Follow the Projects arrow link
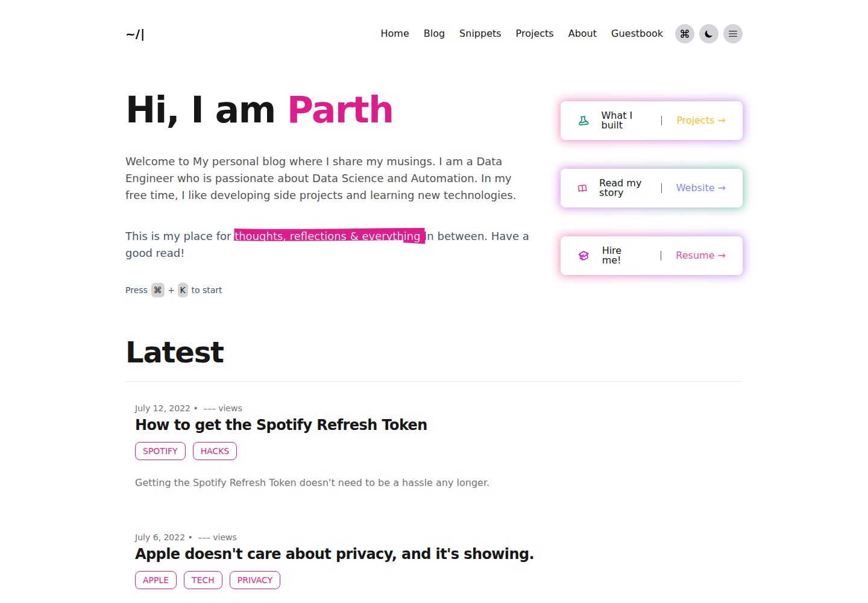 tap(700, 121)
